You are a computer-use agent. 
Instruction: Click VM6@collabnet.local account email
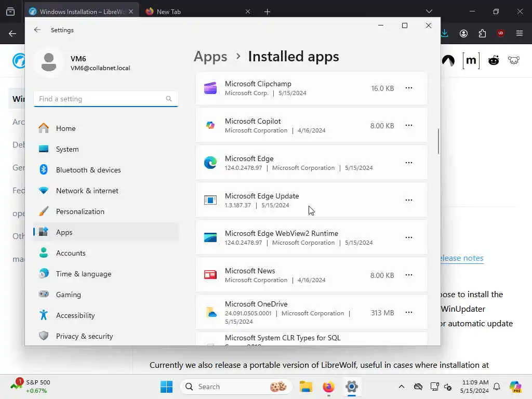(100, 68)
